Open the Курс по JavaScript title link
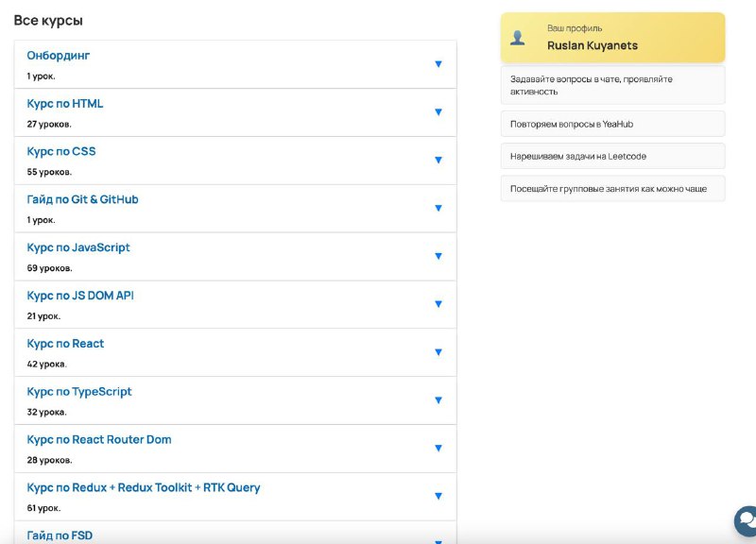This screenshot has width=756, height=544. 78,247
